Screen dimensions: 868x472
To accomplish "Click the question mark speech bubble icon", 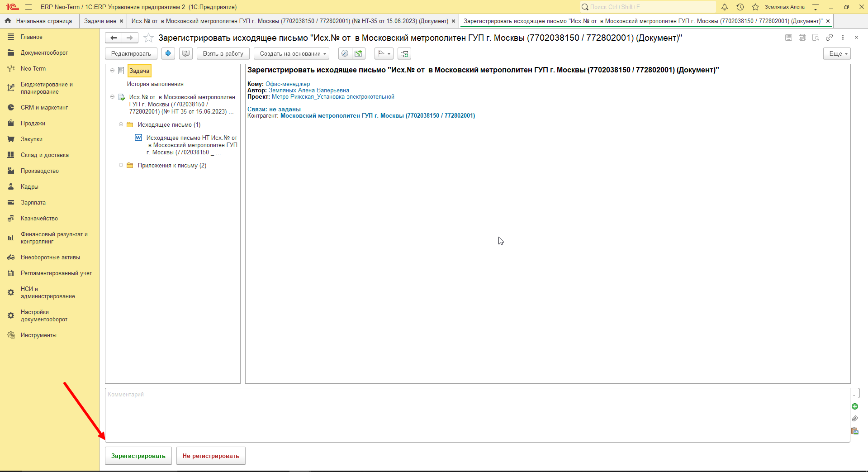I will tap(186, 53).
